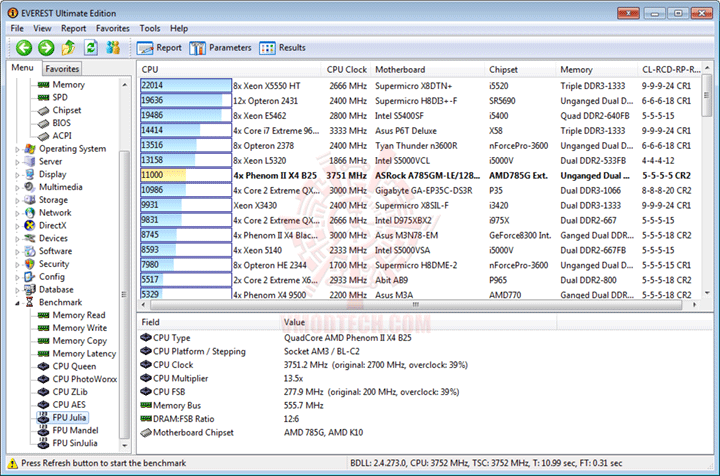The width and height of the screenshot is (720, 476).
Task: Click the Up level arrow toolbar icon
Action: point(68,48)
